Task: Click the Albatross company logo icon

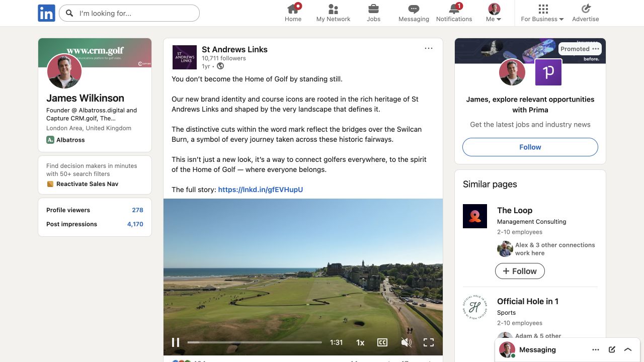Action: pyautogui.click(x=50, y=140)
